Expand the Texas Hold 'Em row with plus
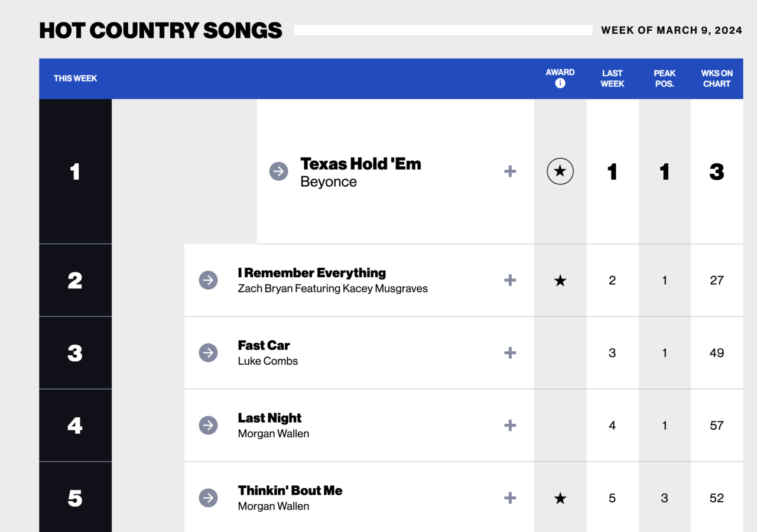Screen dimensions: 757x532 (510, 171)
